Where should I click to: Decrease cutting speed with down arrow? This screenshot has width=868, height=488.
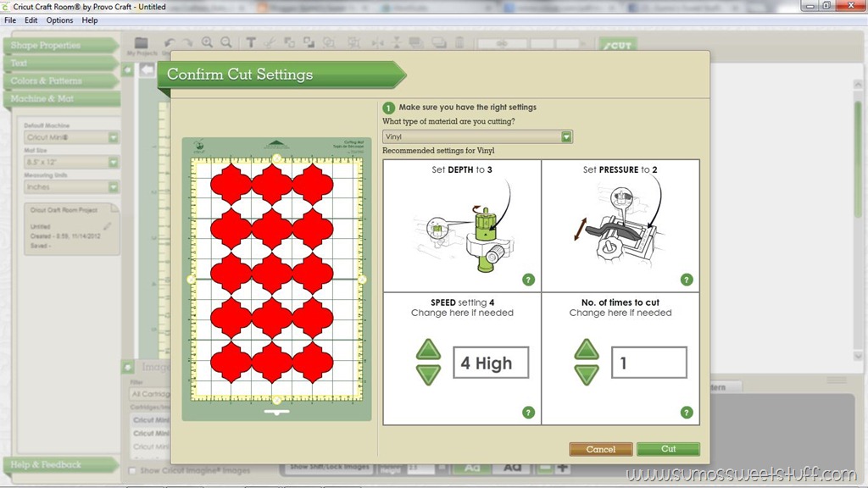pos(428,375)
